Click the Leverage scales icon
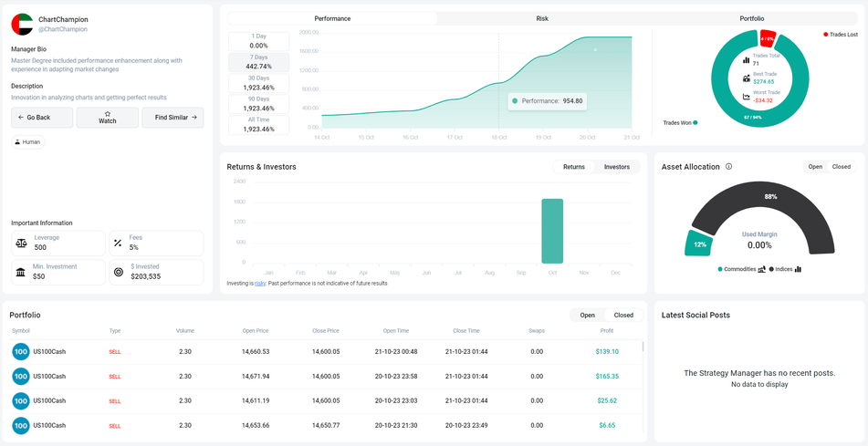 [x=22, y=243]
